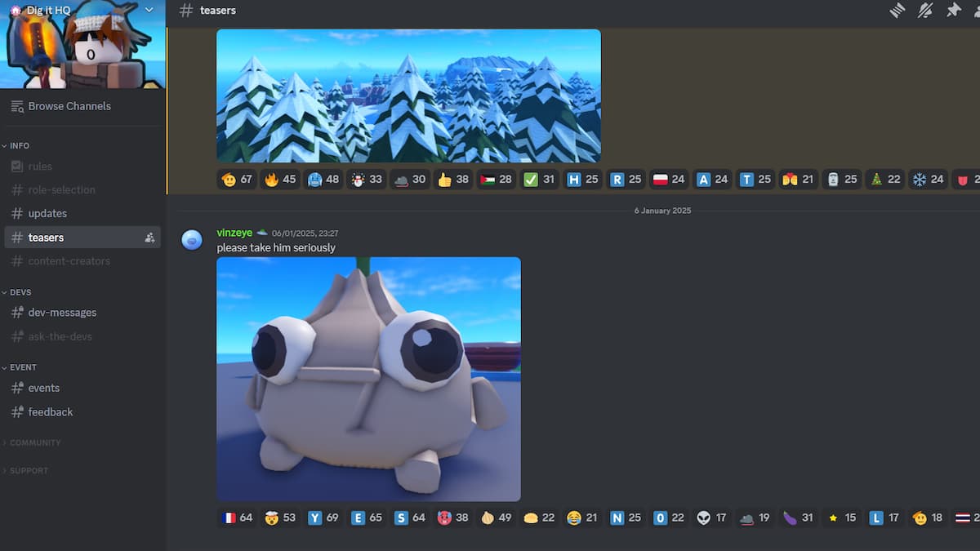Click the thread icon beside the teasers channel

click(149, 237)
